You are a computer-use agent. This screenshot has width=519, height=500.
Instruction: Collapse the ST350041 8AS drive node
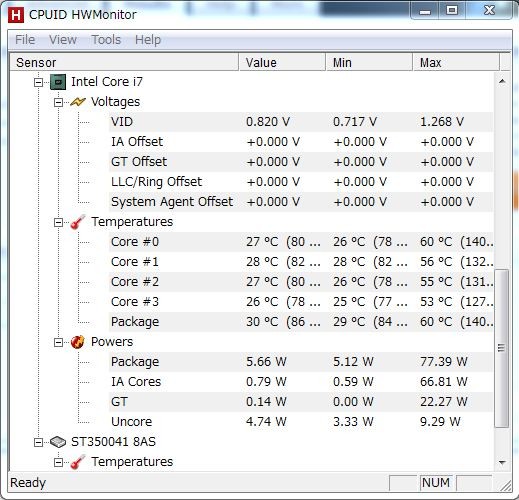point(39,442)
